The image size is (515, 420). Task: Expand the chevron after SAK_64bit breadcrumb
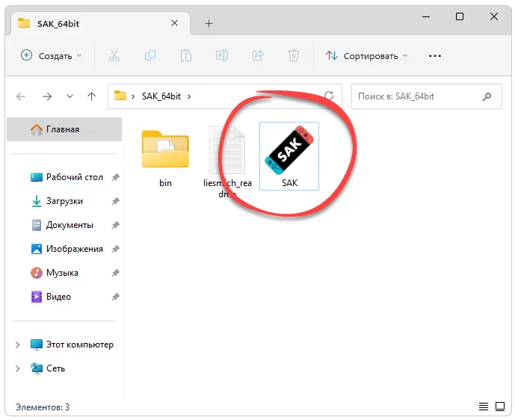(x=189, y=96)
